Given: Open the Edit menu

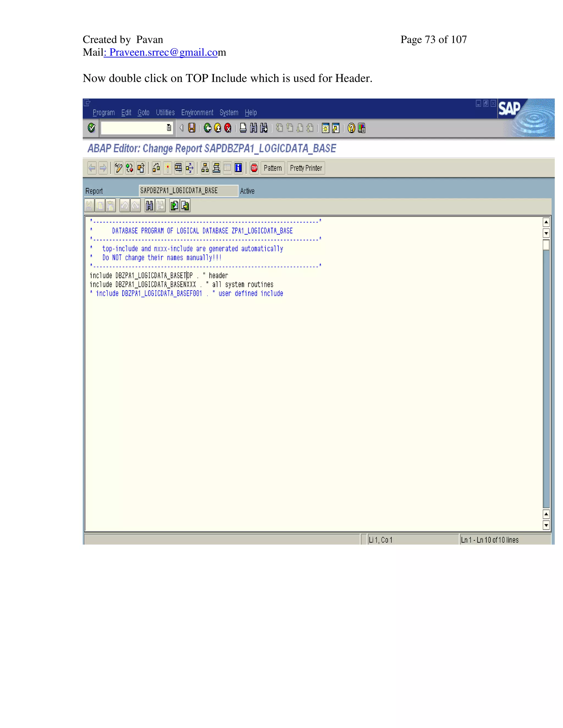Looking at the screenshot, I should pos(126,113).
